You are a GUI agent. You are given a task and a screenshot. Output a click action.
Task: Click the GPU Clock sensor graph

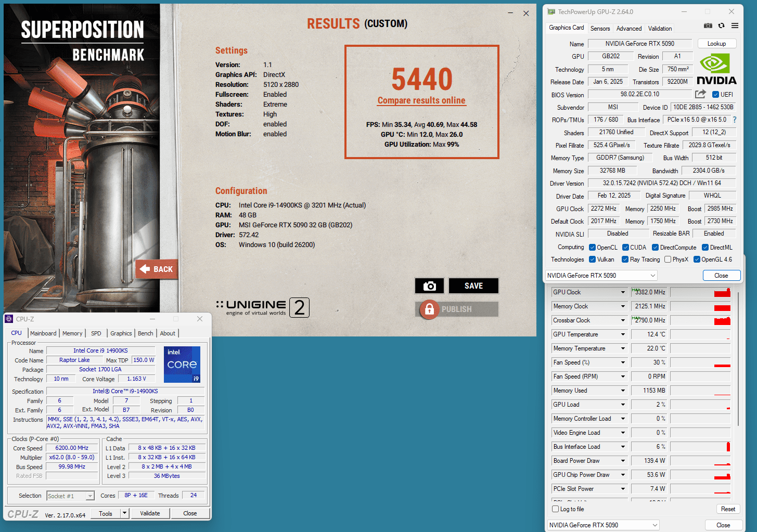[700, 292]
